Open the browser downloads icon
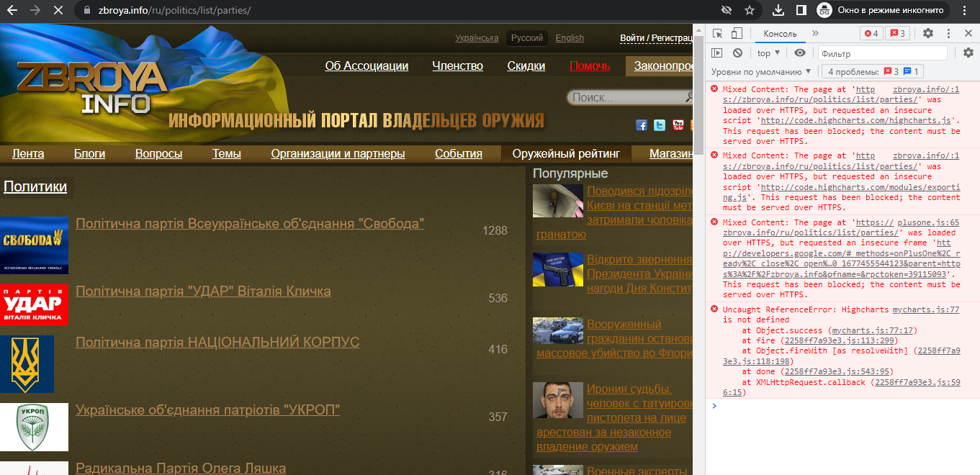980x475 pixels. pos(778,11)
